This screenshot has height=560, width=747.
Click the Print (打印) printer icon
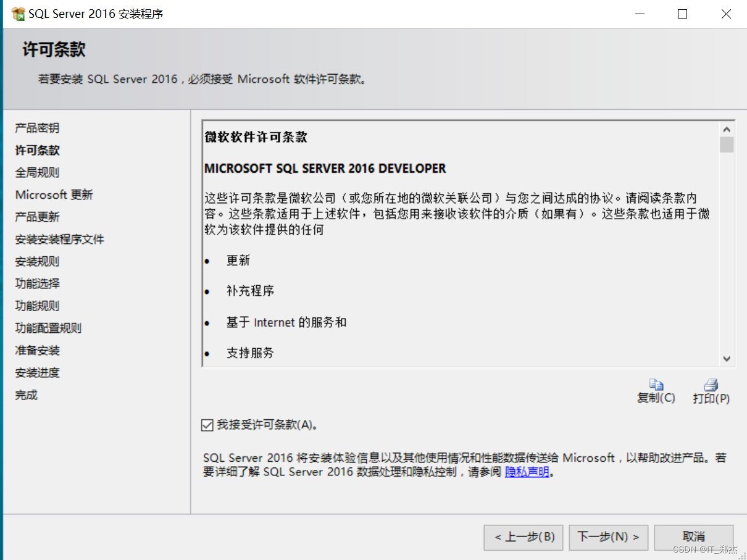pos(711,385)
